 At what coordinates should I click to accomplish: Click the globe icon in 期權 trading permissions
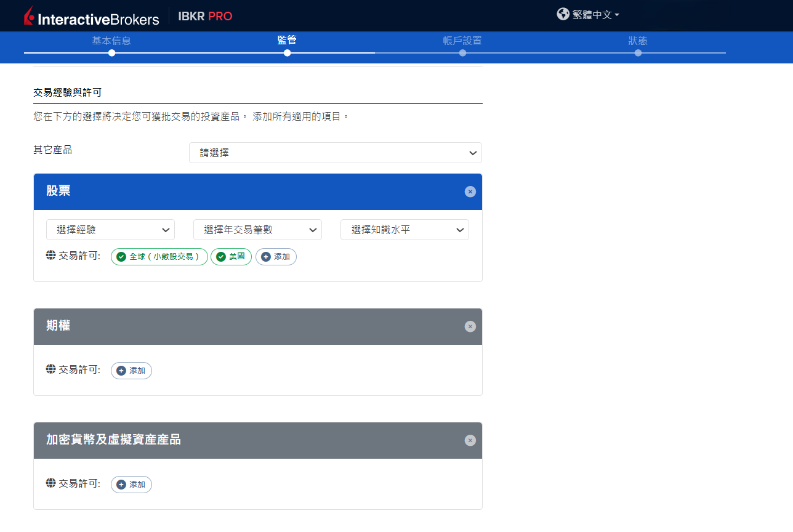pos(51,369)
